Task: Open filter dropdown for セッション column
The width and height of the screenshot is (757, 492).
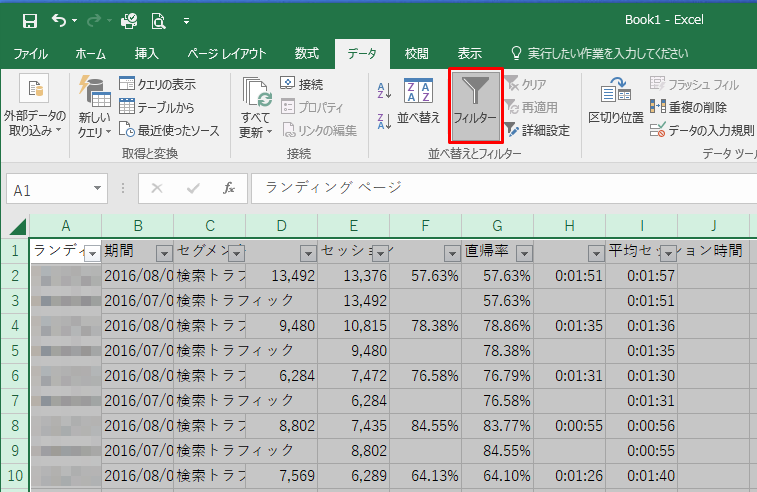Action: (x=380, y=253)
